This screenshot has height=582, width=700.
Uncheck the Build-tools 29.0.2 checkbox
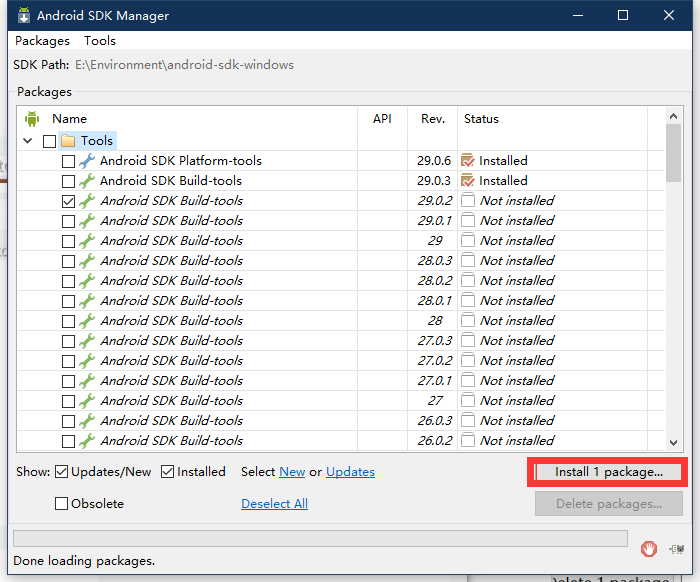pyautogui.click(x=68, y=201)
